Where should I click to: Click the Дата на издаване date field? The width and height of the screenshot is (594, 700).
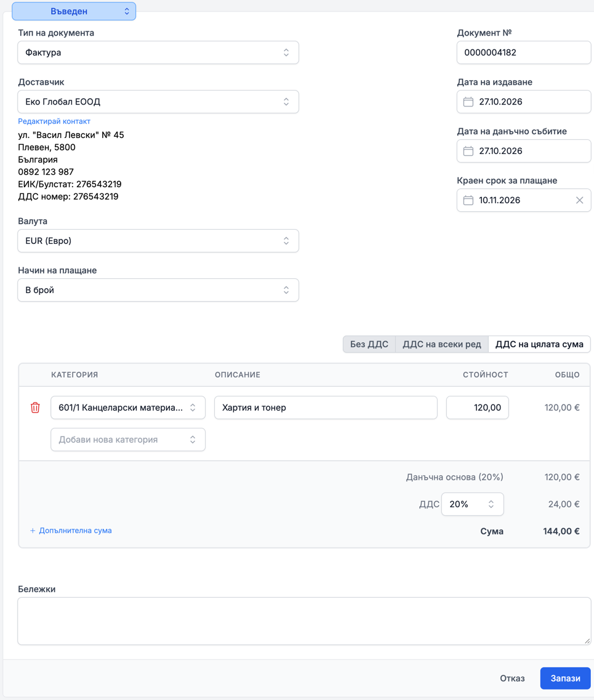(x=524, y=102)
